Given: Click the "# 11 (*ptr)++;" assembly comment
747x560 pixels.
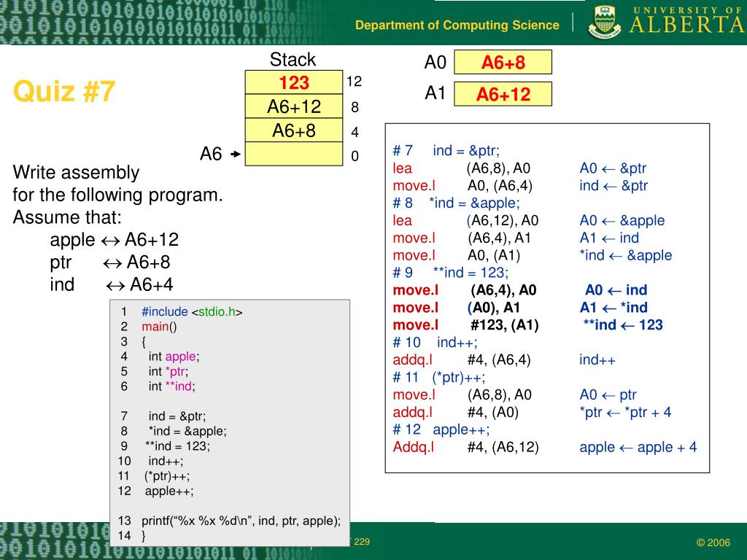Looking at the screenshot, I should point(439,377).
